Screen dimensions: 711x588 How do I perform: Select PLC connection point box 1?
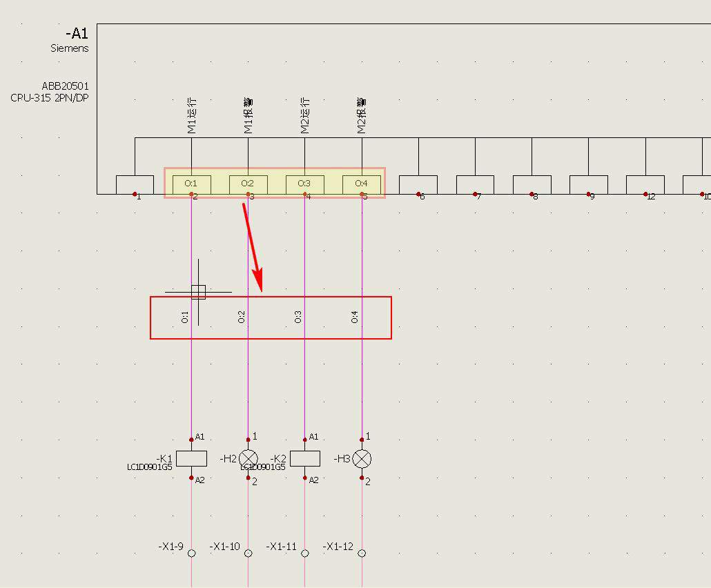(x=135, y=184)
